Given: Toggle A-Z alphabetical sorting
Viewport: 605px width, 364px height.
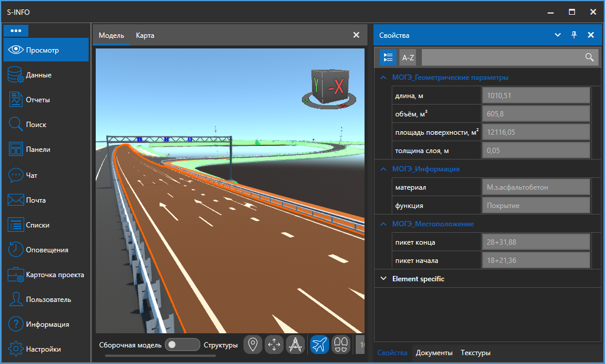Looking at the screenshot, I should [408, 57].
